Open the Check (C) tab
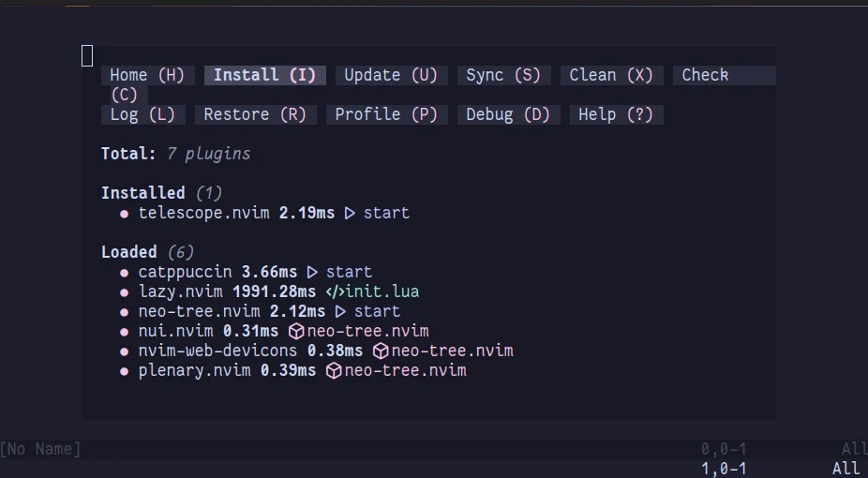 click(724, 75)
